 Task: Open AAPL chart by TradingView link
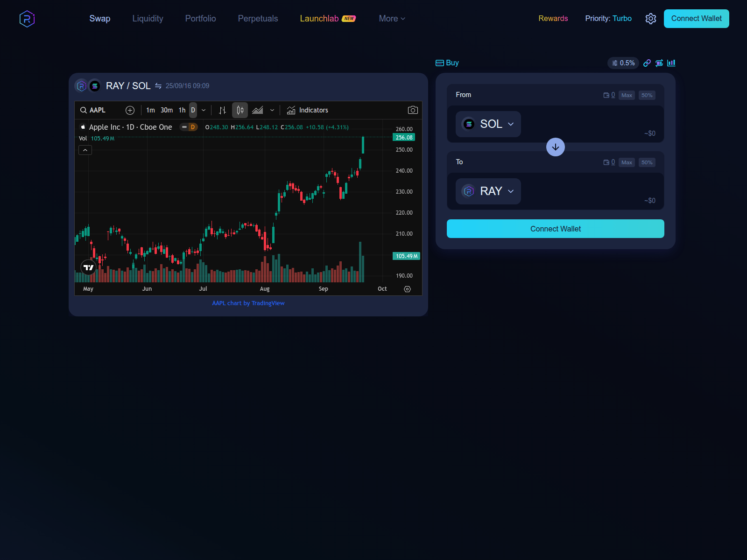click(248, 303)
